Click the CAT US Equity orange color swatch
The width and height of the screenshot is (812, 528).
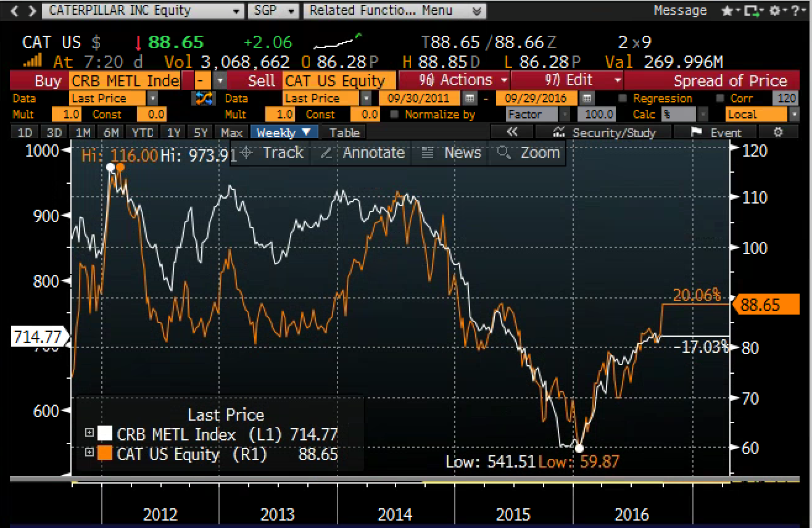(105, 454)
